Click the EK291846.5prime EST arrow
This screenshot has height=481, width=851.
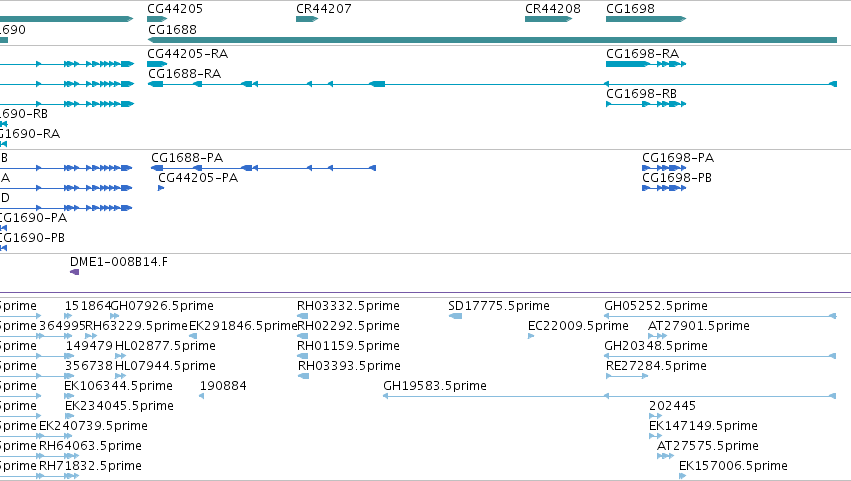(193, 336)
